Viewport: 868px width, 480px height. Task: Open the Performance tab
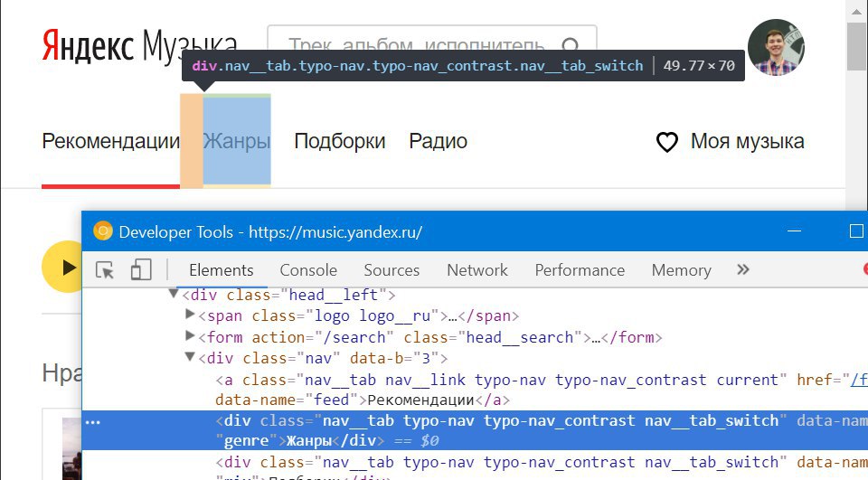coord(580,270)
